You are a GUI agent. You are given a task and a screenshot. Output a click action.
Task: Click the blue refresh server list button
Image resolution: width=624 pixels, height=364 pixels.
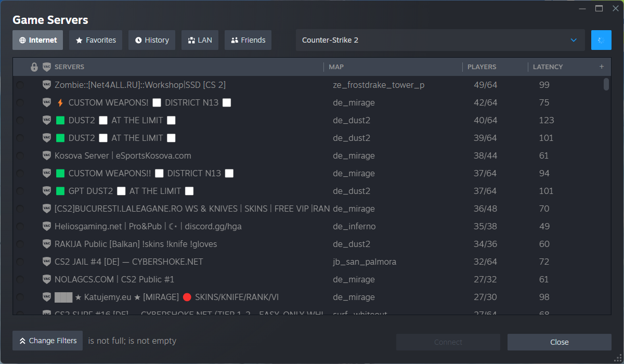coord(601,40)
